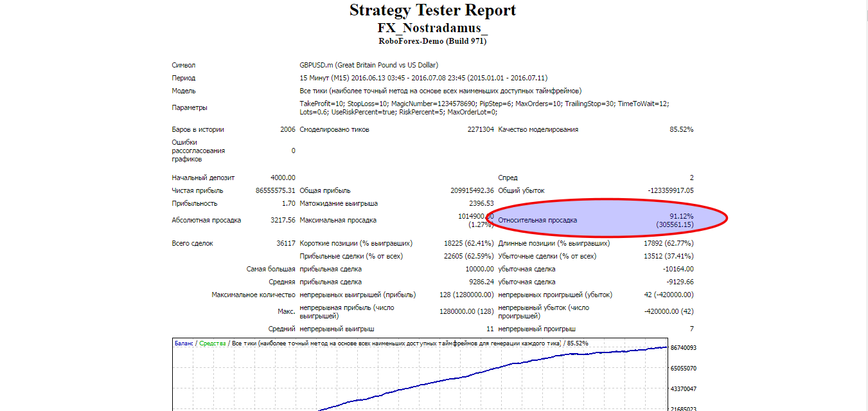Click the 'Абсолютная просадка' label
The width and height of the screenshot is (868, 411).
(x=206, y=220)
